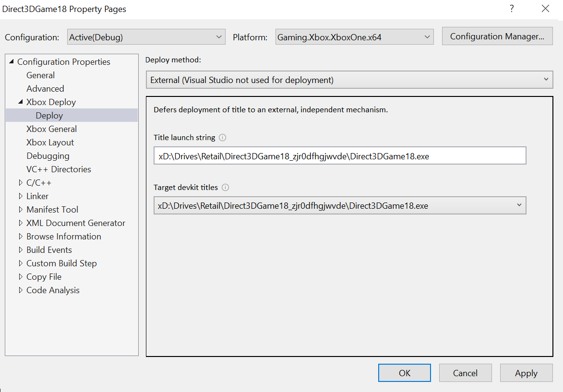The width and height of the screenshot is (563, 392).
Task: Select the Manifest Tool tree label
Action: click(52, 210)
